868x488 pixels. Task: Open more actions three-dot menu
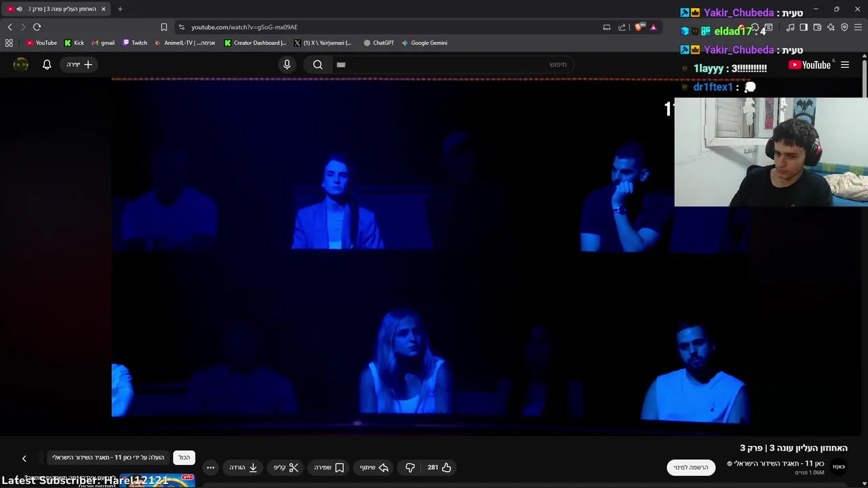coord(210,468)
